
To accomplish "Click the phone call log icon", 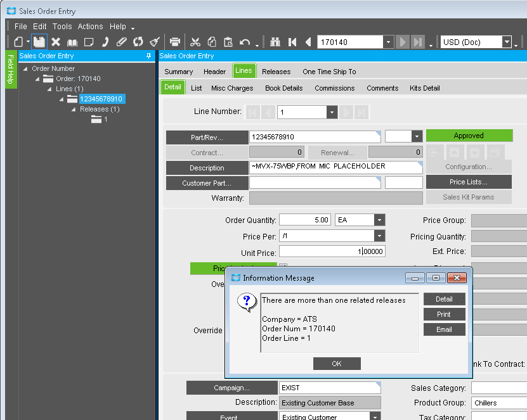I will pyautogui.click(x=105, y=42).
